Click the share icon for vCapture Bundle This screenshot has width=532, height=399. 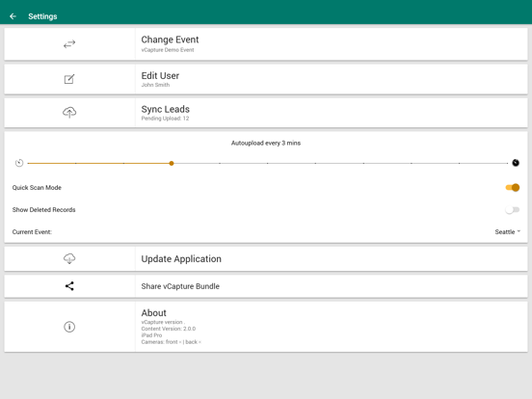69,286
